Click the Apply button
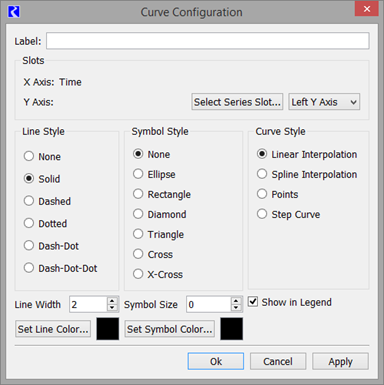This screenshot has height=385, width=384. coord(340,361)
